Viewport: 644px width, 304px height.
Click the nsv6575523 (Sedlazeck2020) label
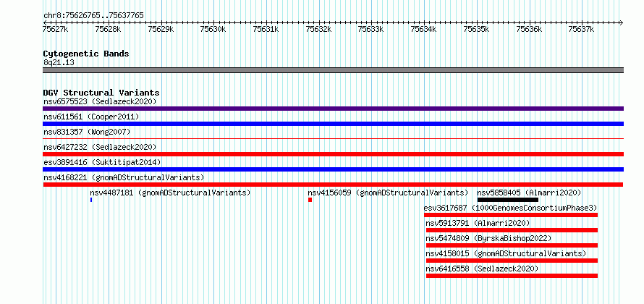point(100,101)
